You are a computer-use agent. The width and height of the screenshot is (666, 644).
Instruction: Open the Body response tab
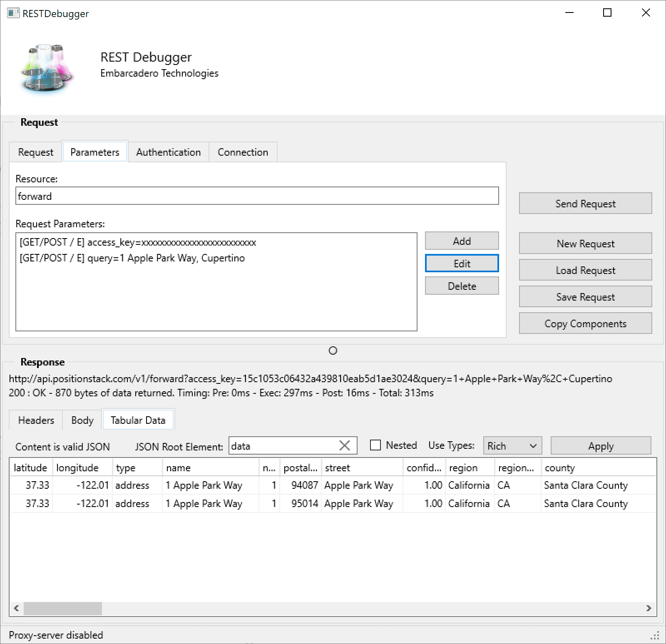click(82, 420)
